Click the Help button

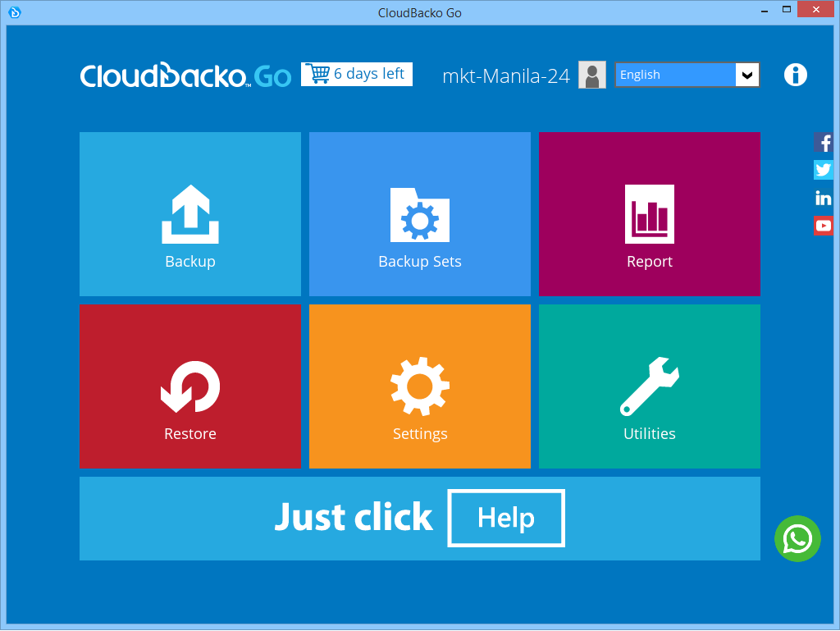(x=505, y=518)
